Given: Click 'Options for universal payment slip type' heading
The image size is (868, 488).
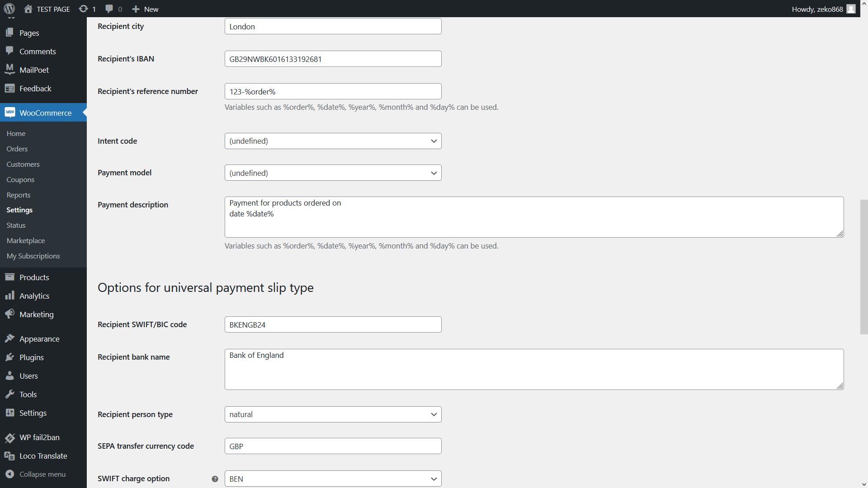Looking at the screenshot, I should click(x=206, y=287).
